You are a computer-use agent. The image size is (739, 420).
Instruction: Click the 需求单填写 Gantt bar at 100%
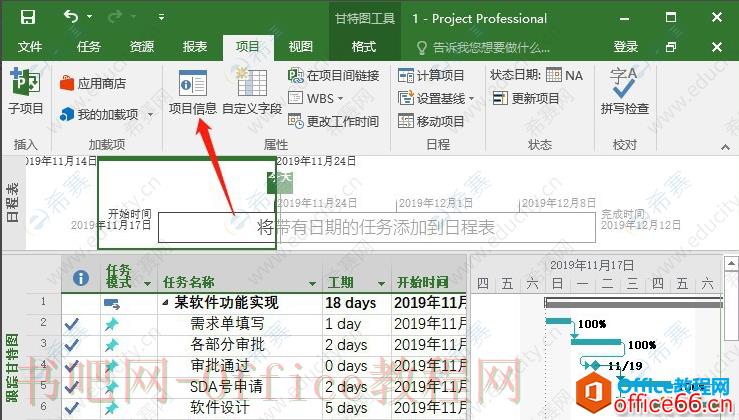[559, 321]
